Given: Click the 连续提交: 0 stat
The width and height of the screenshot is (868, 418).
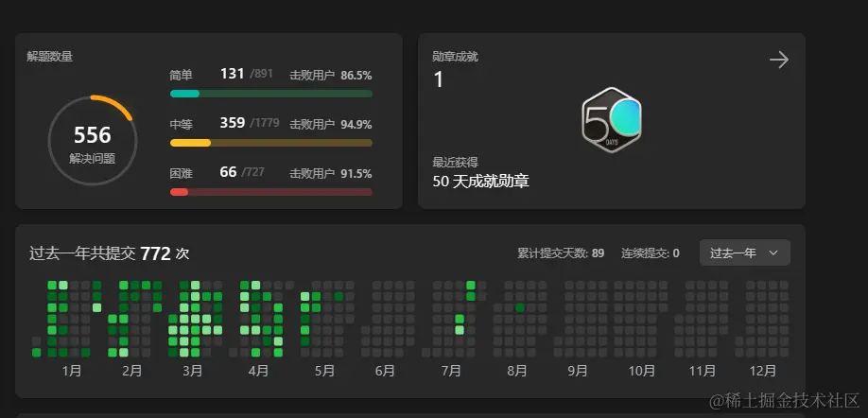Looking at the screenshot, I should tap(651, 253).
